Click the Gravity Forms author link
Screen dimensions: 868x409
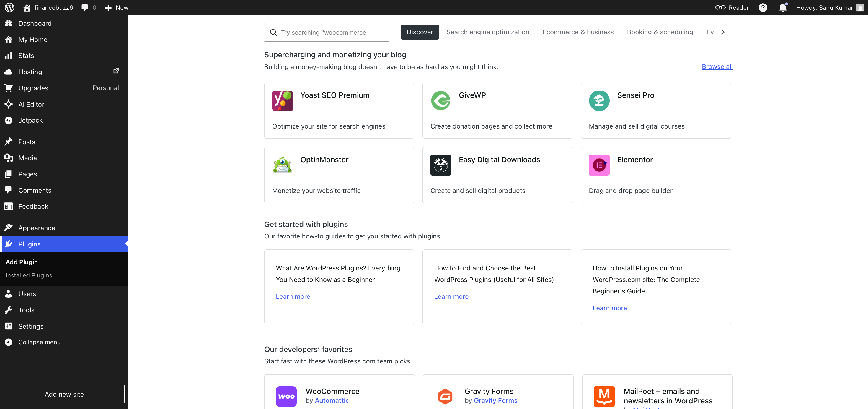point(495,400)
